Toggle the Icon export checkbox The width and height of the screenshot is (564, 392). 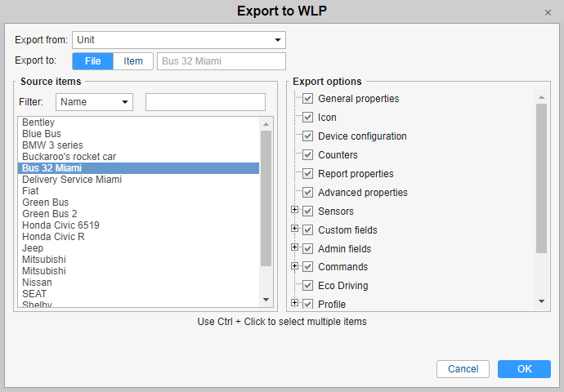click(308, 118)
